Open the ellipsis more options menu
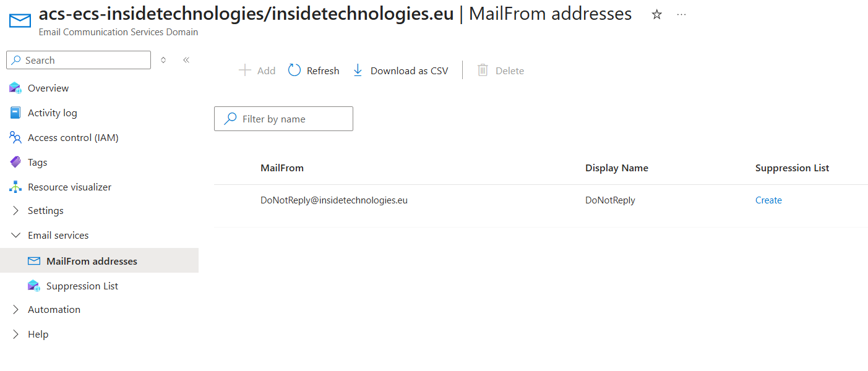Screen dimensions: 868x371 [681, 15]
